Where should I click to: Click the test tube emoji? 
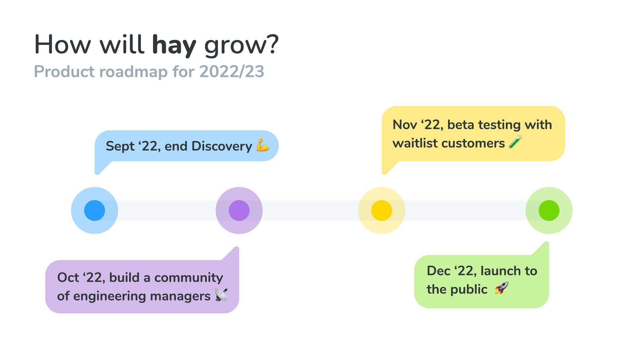pos(516,142)
